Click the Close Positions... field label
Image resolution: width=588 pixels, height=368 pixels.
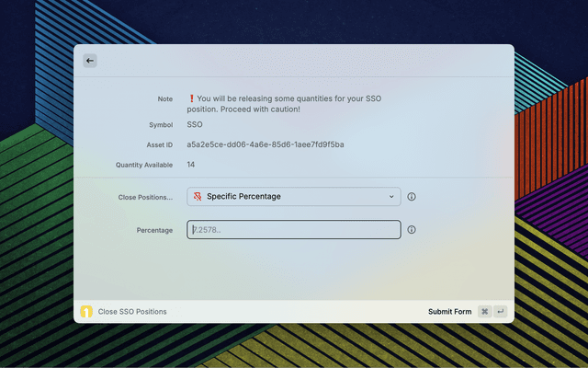[145, 197]
